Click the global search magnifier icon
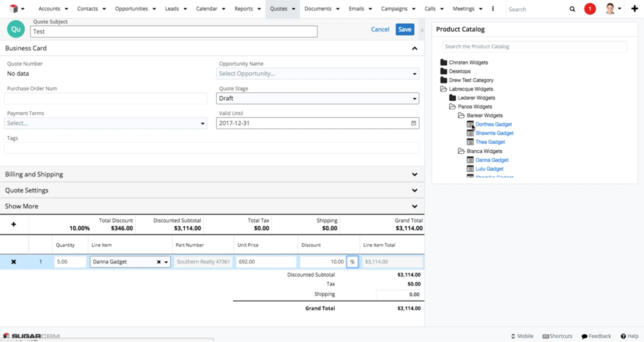This screenshot has width=644, height=342. pyautogui.click(x=572, y=9)
